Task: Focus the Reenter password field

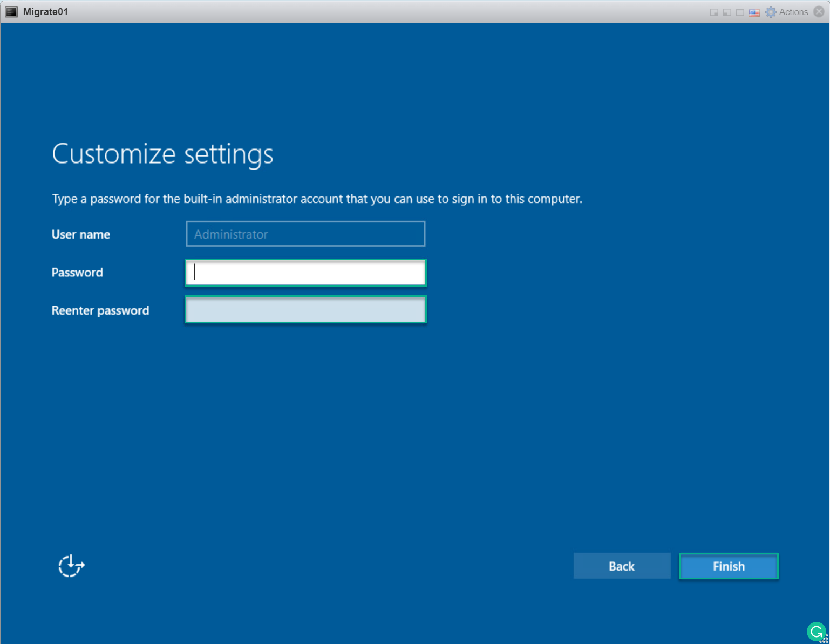Action: 305,310
